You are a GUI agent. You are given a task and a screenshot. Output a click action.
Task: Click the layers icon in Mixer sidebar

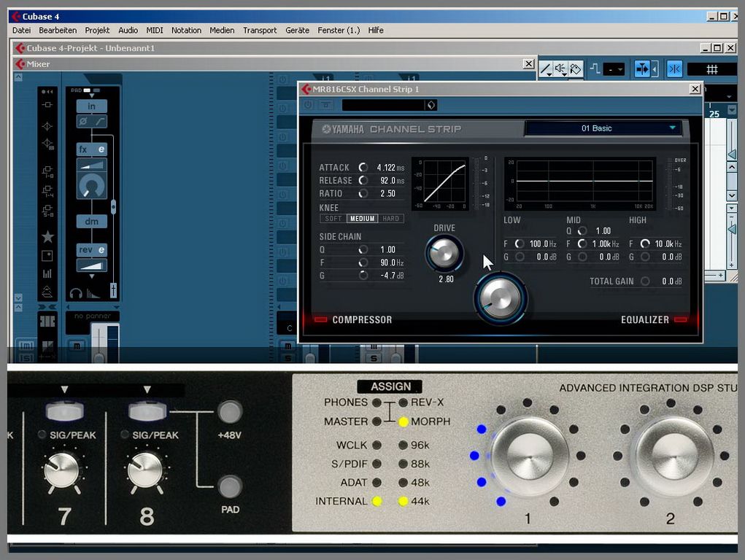coord(47,291)
